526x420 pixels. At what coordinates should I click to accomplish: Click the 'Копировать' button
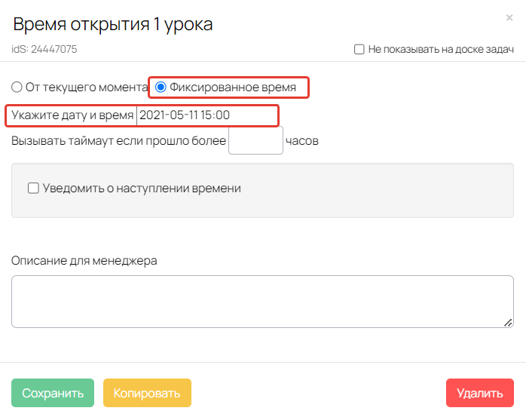pyautogui.click(x=147, y=393)
